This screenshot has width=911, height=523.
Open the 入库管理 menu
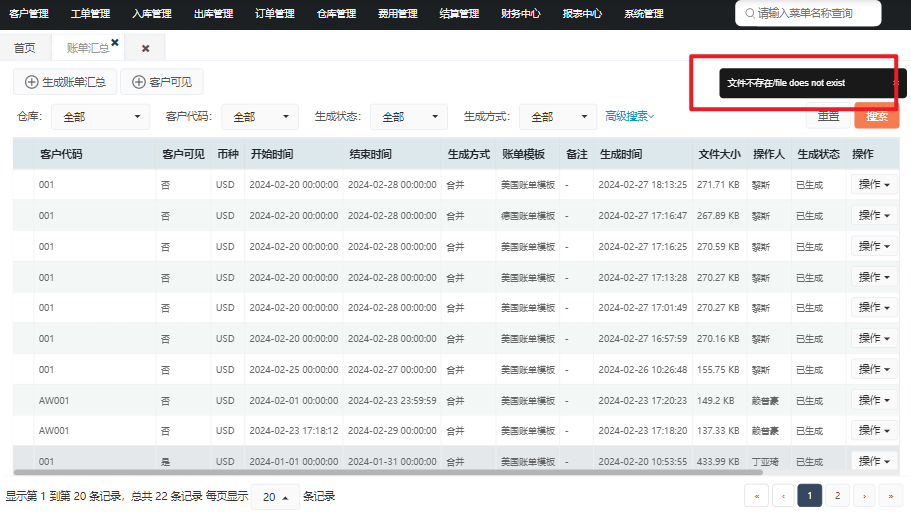152,13
